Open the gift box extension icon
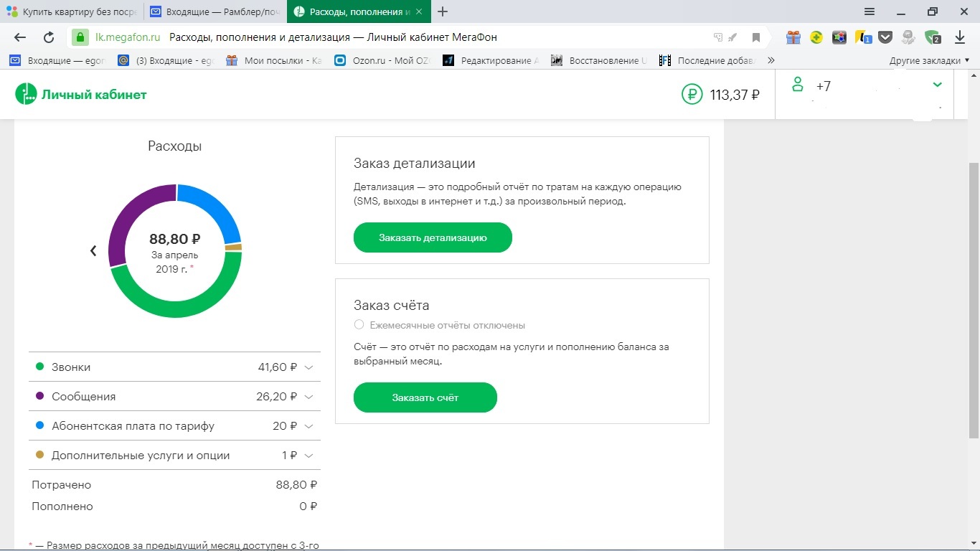This screenshot has width=980, height=551. 793,37
